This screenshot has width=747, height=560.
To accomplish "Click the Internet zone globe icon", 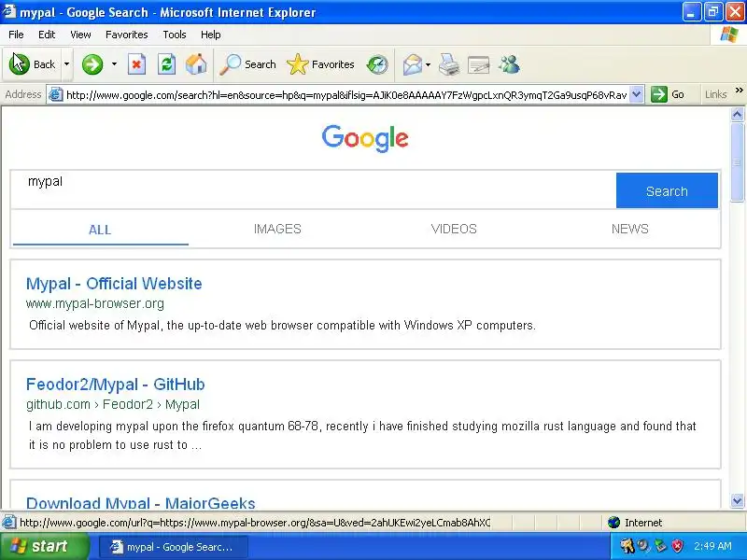I will tap(613, 523).
